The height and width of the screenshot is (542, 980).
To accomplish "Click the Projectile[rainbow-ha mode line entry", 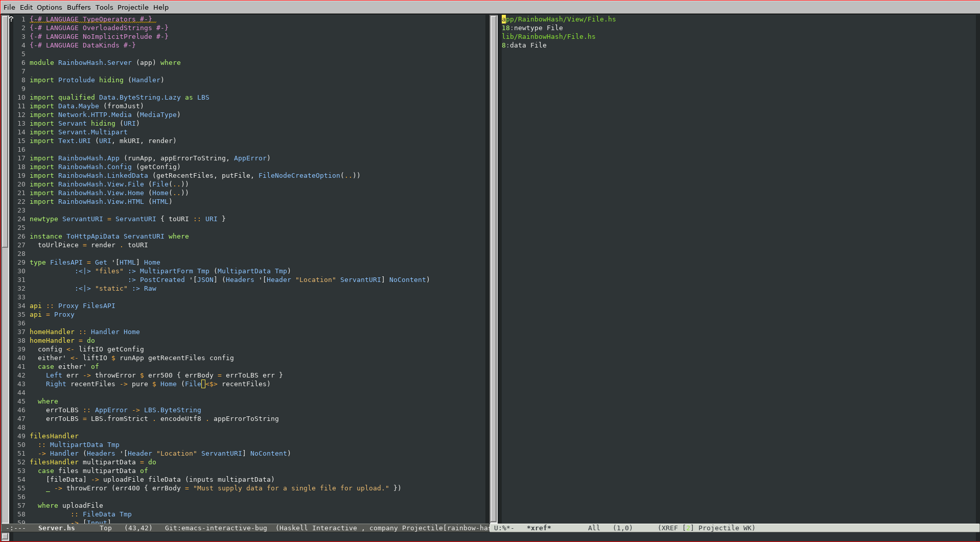I will [x=445, y=528].
